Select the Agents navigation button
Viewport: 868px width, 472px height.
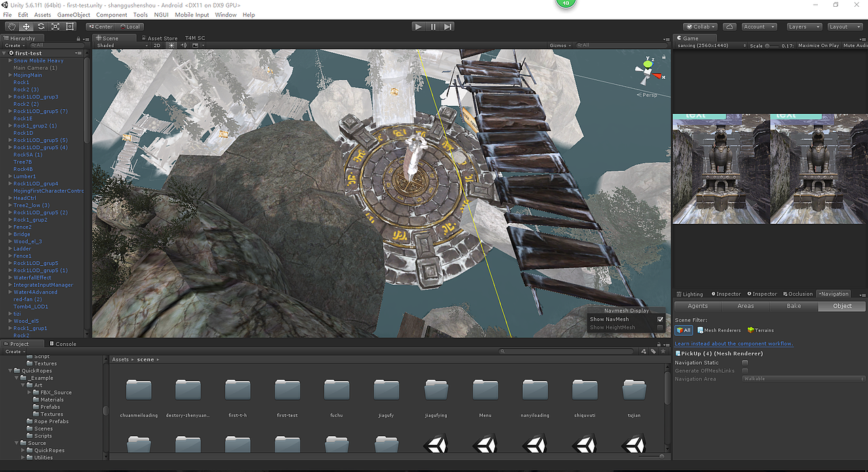(697, 306)
